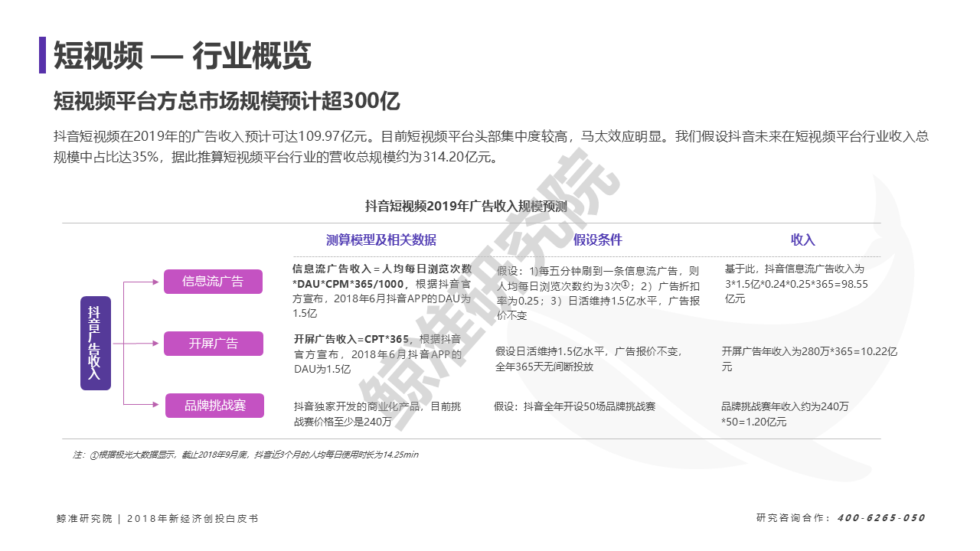980x551 pixels.
Task: Click the "开屏广告" pink label box
Action: [x=214, y=344]
